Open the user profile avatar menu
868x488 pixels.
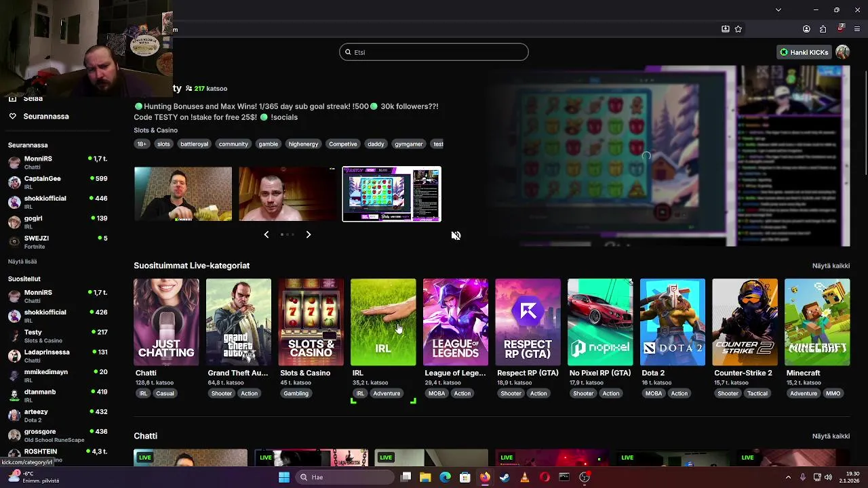[842, 52]
